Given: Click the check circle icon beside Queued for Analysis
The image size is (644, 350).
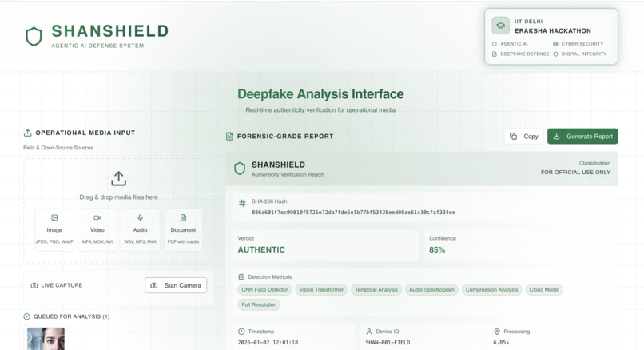Looking at the screenshot, I should pyautogui.click(x=26, y=316).
